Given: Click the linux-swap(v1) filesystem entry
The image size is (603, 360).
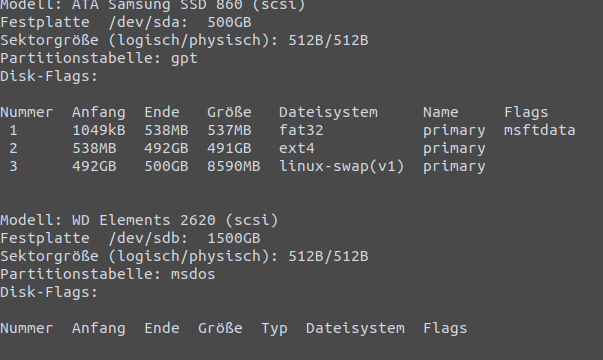Looking at the screenshot, I should tap(342, 167).
